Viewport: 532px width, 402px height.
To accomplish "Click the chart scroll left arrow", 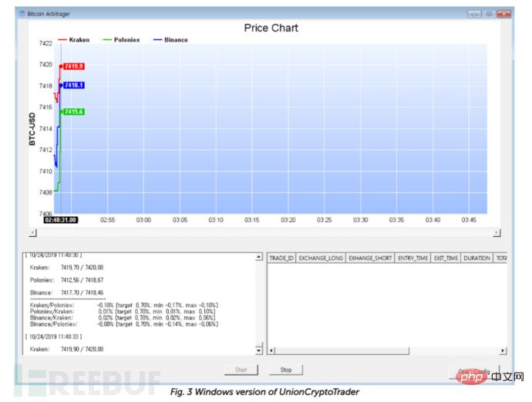I will pos(33,233).
